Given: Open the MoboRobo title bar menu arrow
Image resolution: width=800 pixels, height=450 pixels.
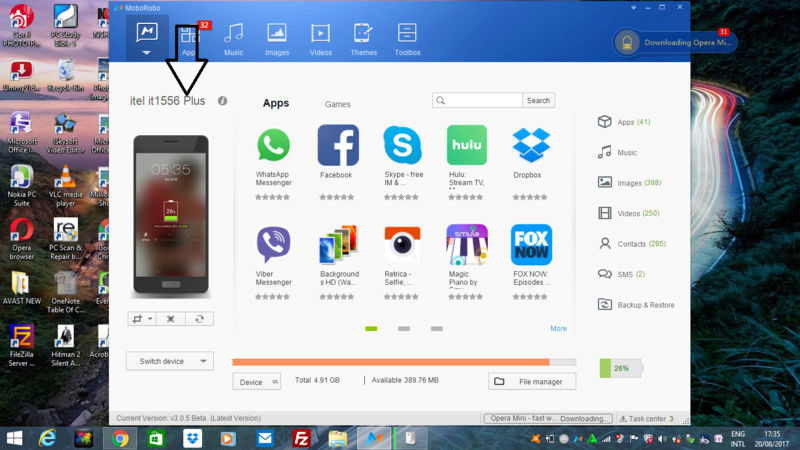Looking at the screenshot, I should click(633, 8).
